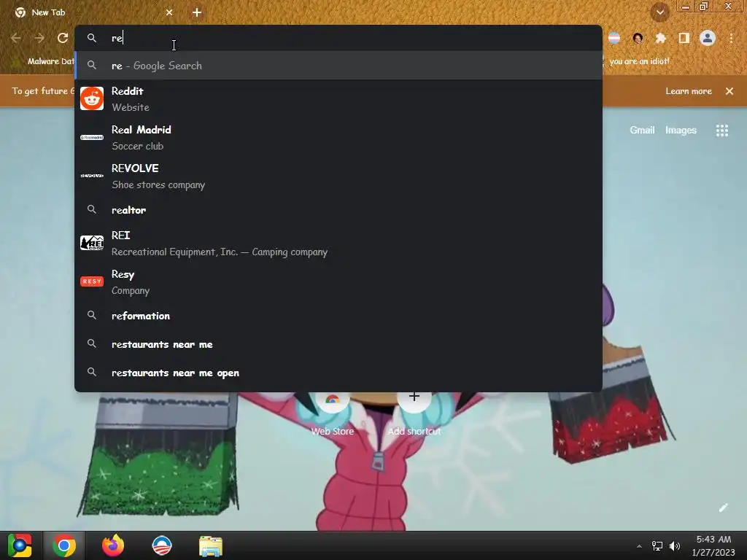Select the restaurants near me suggestion
Screen dimensions: 747x560
(338, 344)
